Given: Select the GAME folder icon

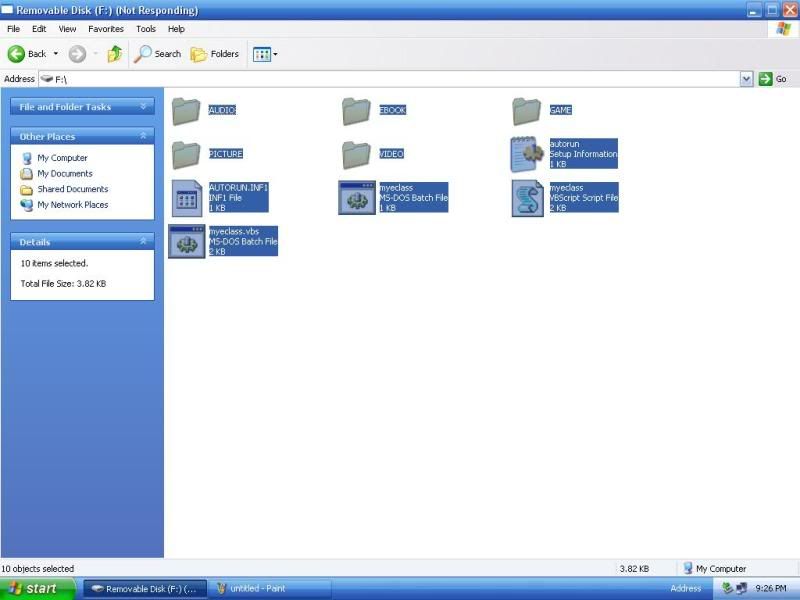Looking at the screenshot, I should (526, 111).
